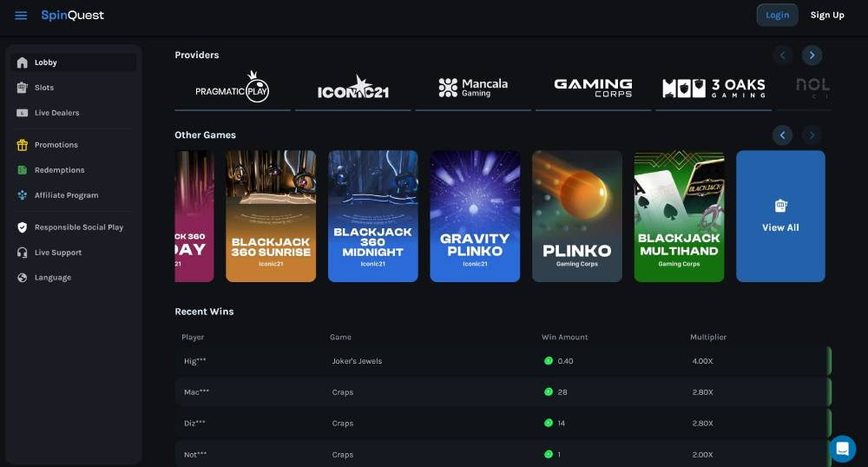This screenshot has height=467, width=868.
Task: Click the Live Support headset icon
Action: 23,253
